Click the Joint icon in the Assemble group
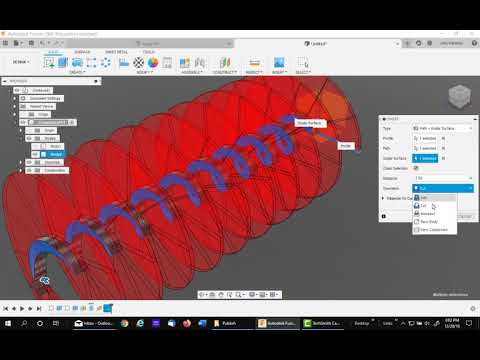This screenshot has width=480, height=360. 199,62
